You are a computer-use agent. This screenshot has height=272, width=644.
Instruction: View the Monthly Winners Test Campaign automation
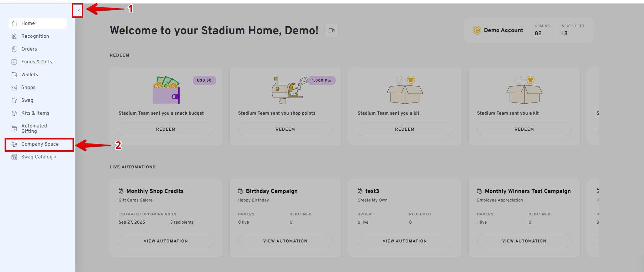524,241
